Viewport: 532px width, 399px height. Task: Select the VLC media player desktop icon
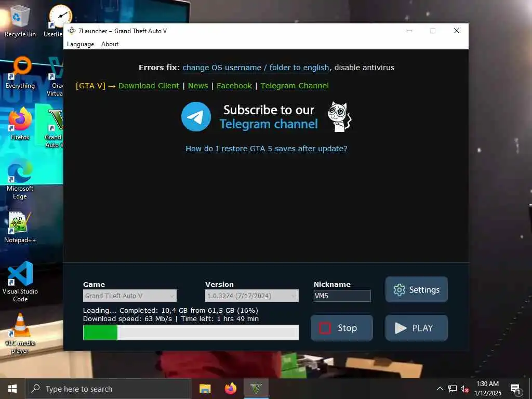[x=20, y=334]
